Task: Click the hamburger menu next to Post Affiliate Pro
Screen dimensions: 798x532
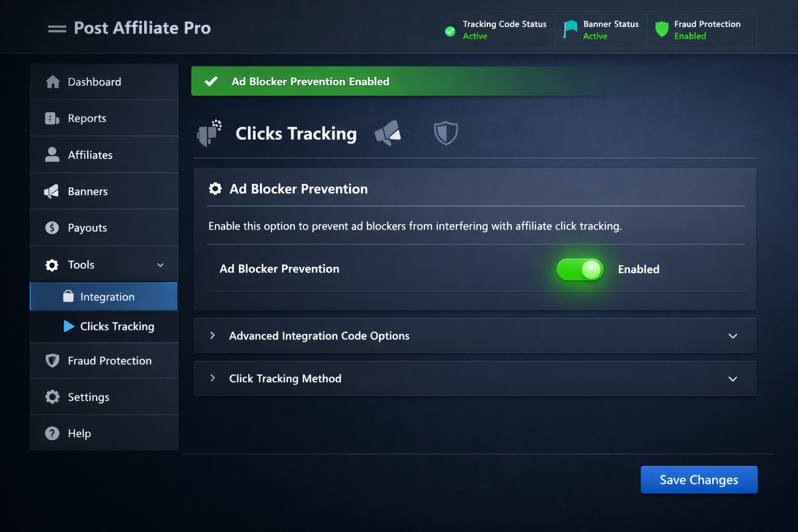Action: pos(57,28)
